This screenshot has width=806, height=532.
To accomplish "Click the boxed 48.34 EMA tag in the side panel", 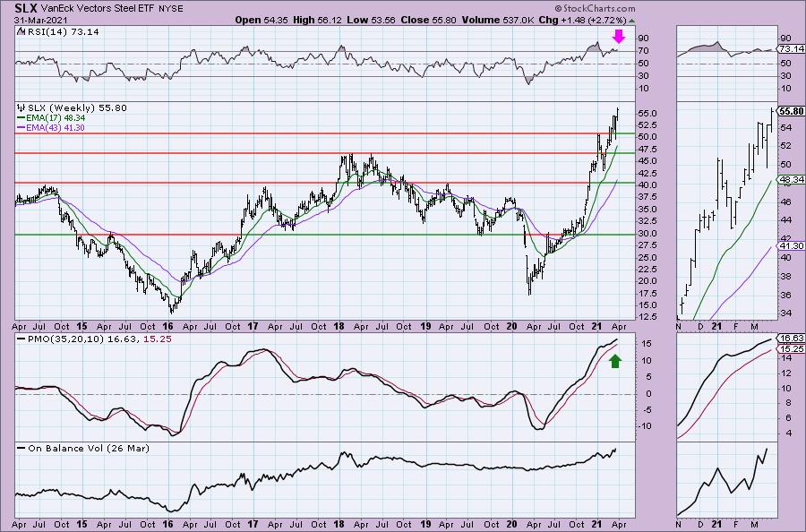I will pos(792,179).
